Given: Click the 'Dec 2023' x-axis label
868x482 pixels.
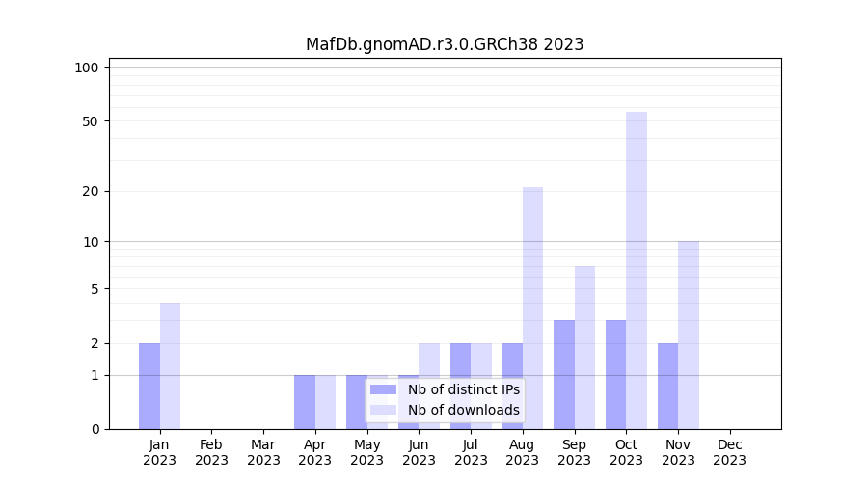Looking at the screenshot, I should tap(730, 452).
